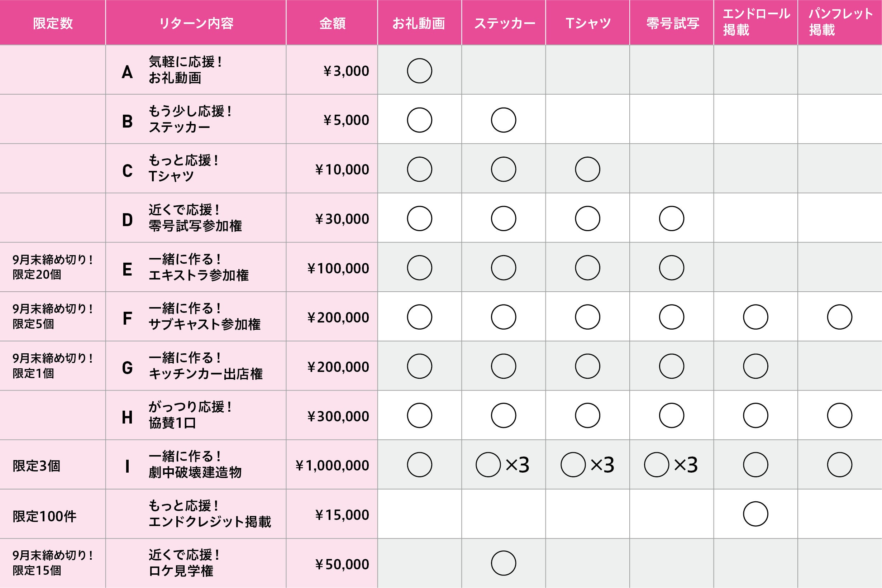This screenshot has width=882, height=588.
Task: Click the パンフレット掲載 circle in row H
Action: pos(839,415)
